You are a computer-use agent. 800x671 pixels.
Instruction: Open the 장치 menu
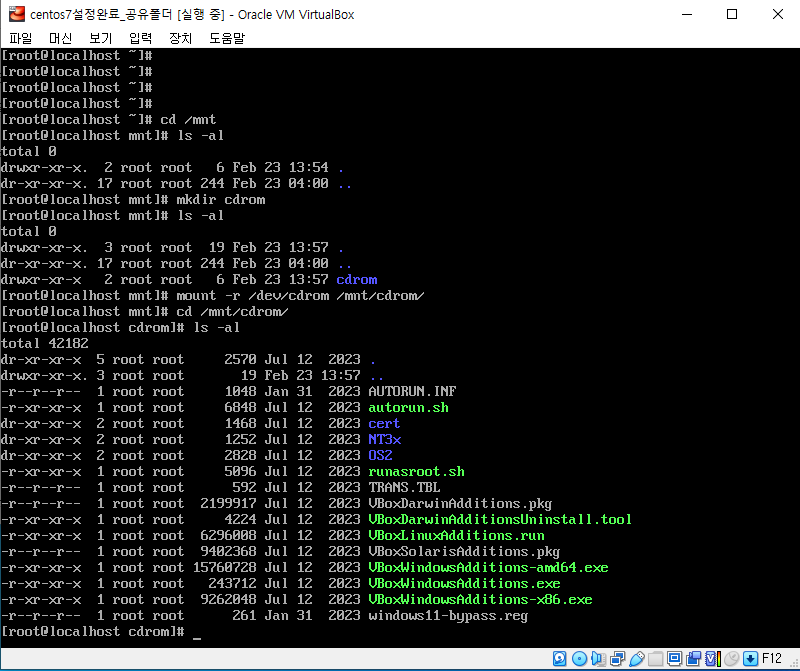pyautogui.click(x=181, y=38)
